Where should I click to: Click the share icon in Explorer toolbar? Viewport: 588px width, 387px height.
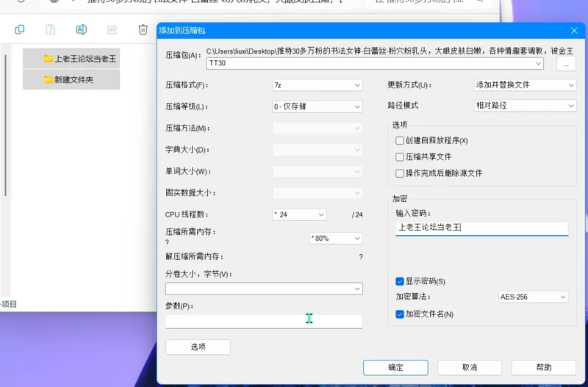pyautogui.click(x=112, y=29)
